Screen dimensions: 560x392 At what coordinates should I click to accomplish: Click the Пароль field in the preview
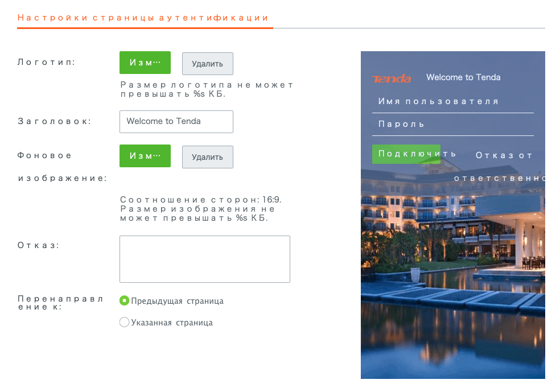[x=452, y=125]
